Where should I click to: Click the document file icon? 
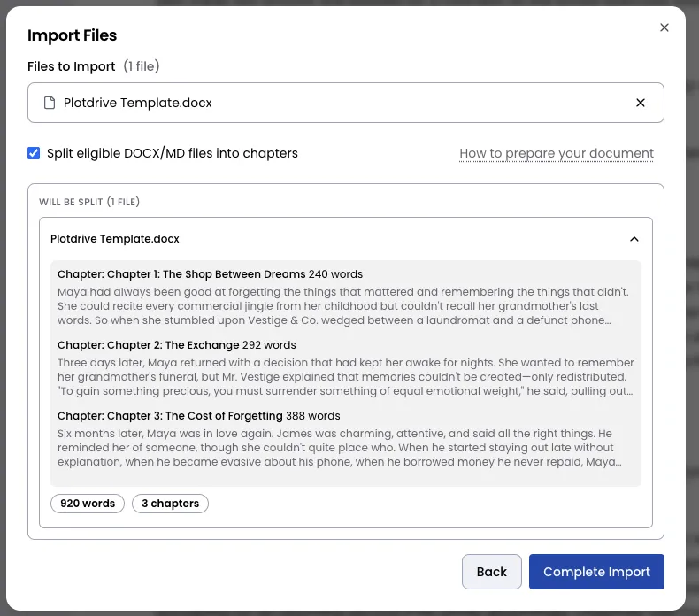pos(50,103)
